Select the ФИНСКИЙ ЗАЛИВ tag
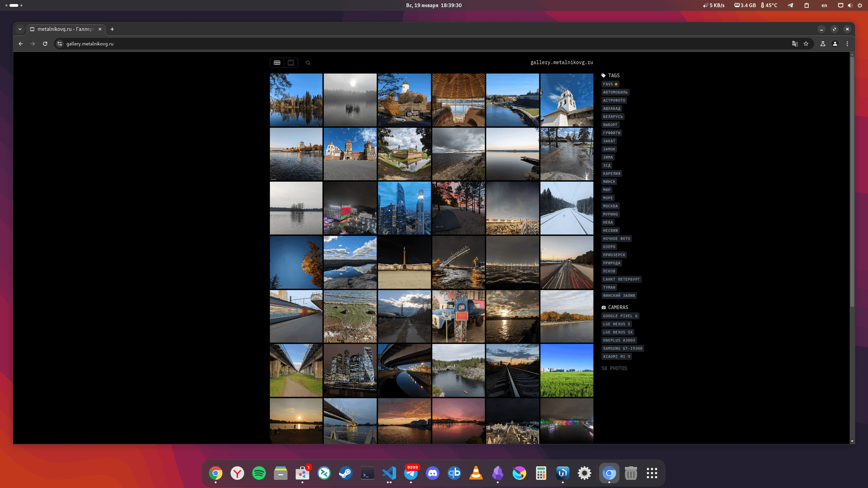 [619, 296]
